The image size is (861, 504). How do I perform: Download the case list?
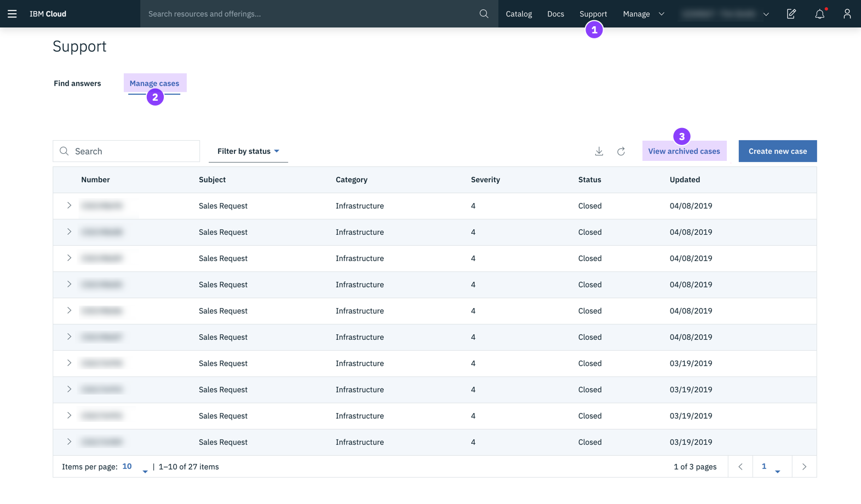click(x=599, y=151)
